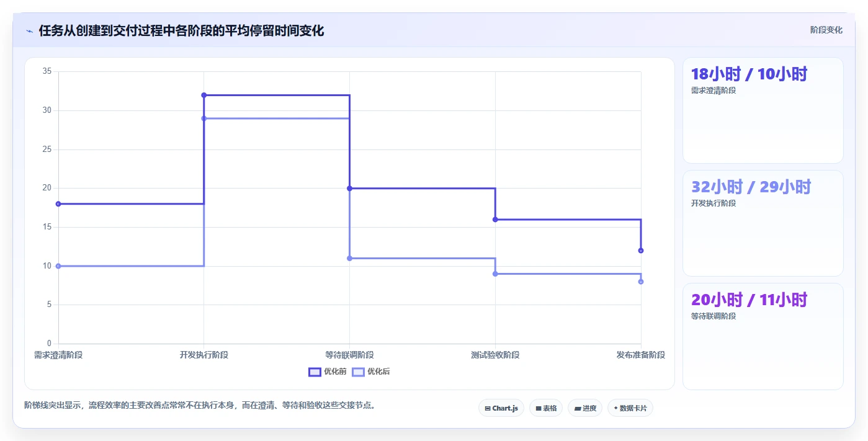Click the 优化前 point at 发布准备阶段 (12)
Image resolution: width=868 pixels, height=441 pixels.
click(x=641, y=251)
